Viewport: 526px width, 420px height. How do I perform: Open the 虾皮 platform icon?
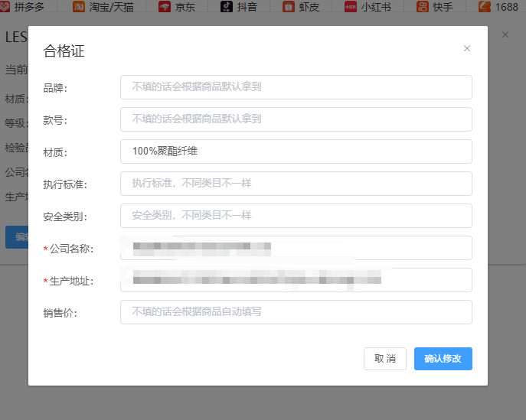(289, 6)
